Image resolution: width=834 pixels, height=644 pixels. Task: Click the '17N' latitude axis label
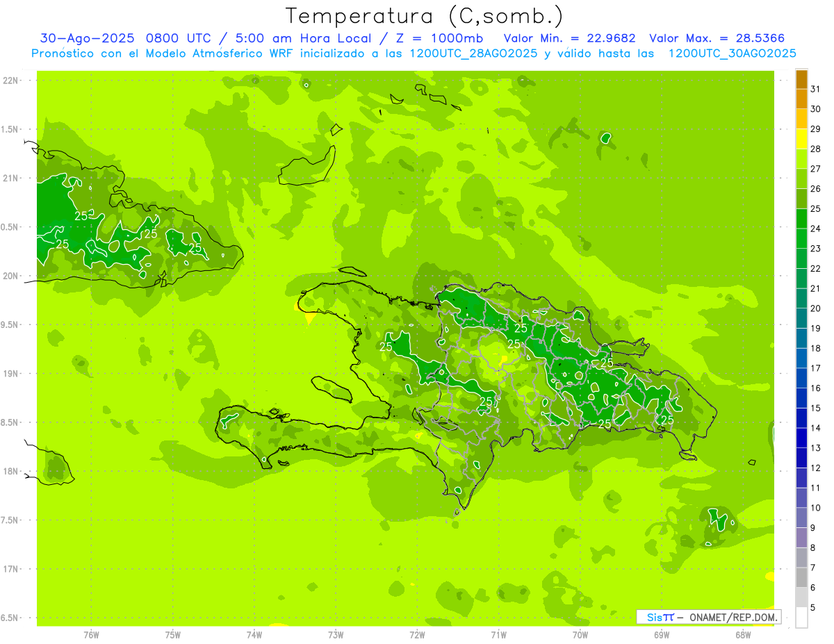12,569
